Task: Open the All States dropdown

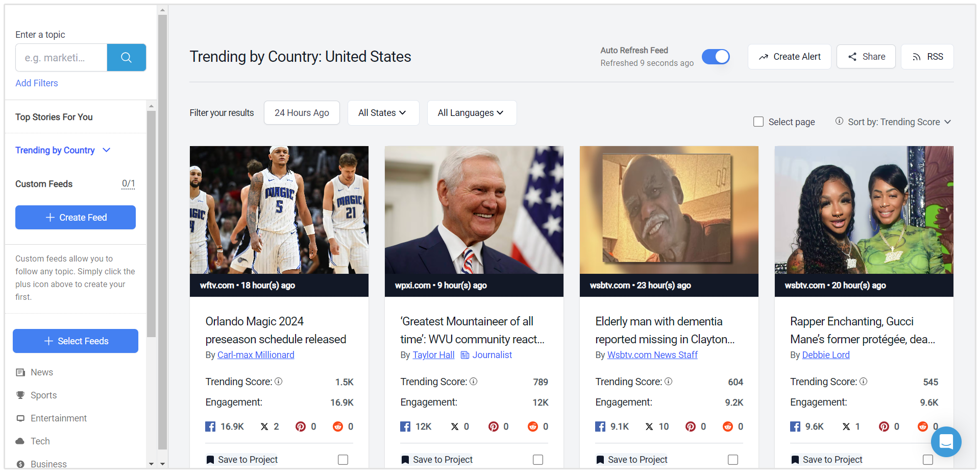Action: [x=383, y=113]
